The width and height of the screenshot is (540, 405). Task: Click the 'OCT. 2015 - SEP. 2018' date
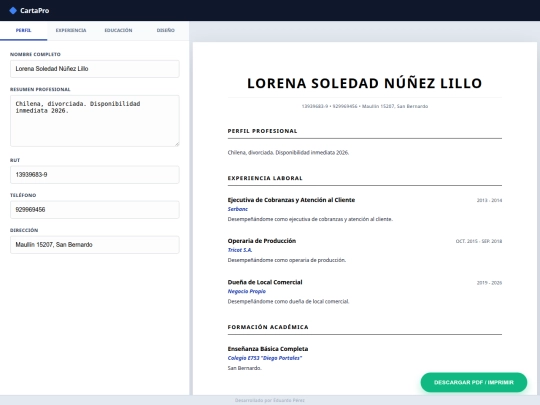pos(479,241)
